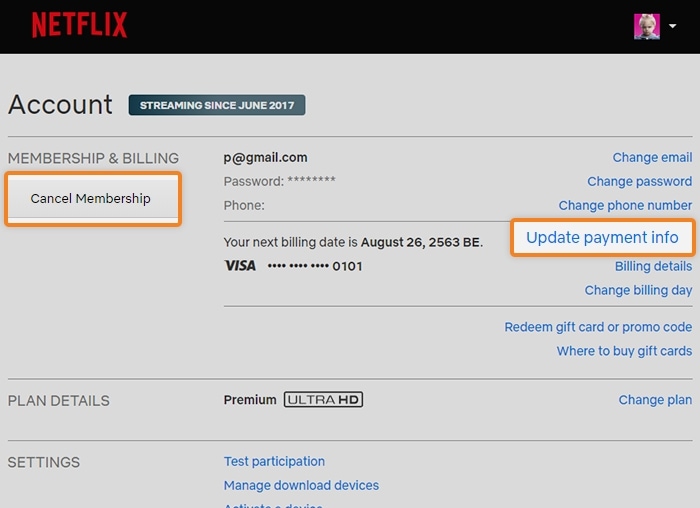Click the Account page title
700x508 pixels.
[x=60, y=104]
